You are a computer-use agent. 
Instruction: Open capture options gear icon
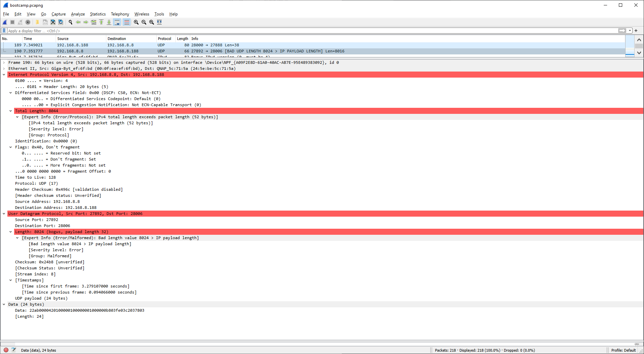click(28, 22)
